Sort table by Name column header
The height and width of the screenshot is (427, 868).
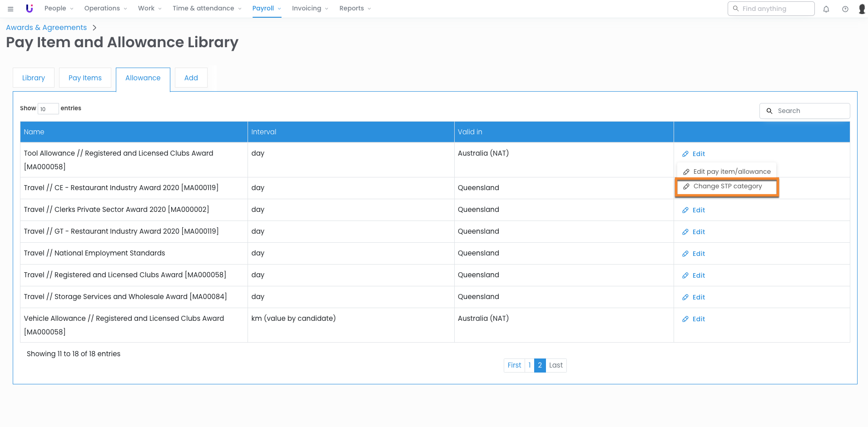click(x=34, y=132)
